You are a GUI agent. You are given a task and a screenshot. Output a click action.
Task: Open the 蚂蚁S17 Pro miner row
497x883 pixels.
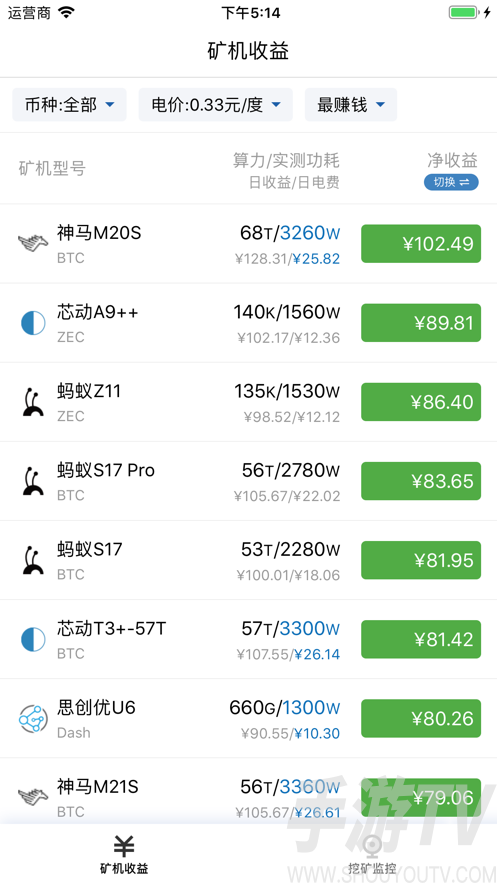click(x=248, y=481)
